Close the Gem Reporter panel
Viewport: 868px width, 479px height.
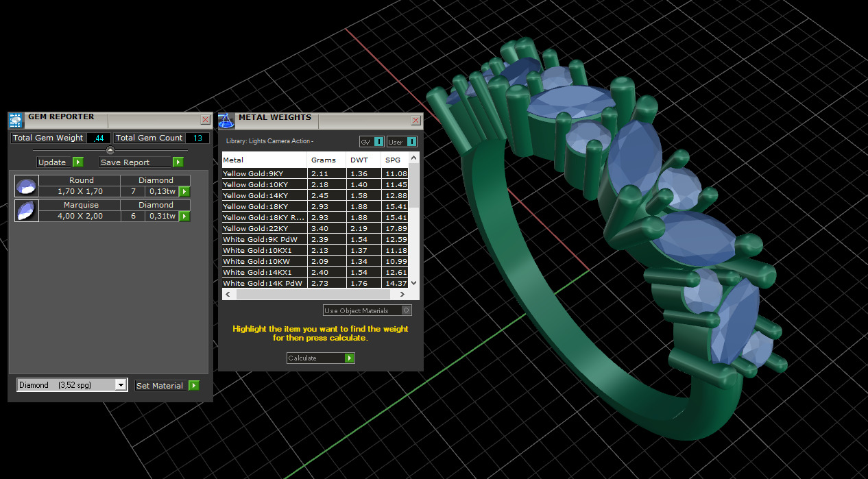[206, 120]
